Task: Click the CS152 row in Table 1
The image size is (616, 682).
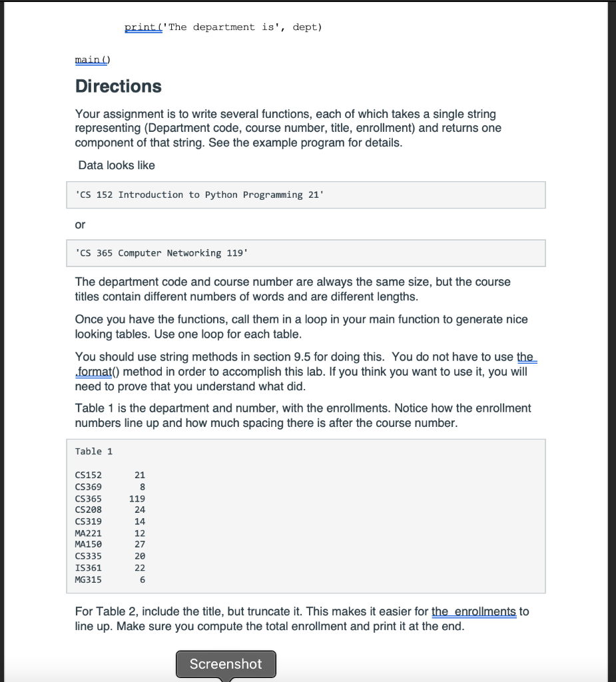Action: coord(110,475)
